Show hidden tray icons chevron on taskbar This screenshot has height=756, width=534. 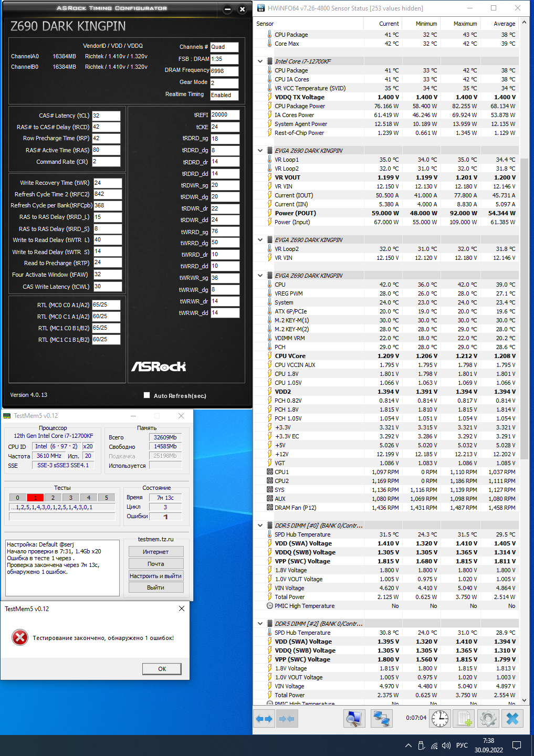click(x=409, y=745)
